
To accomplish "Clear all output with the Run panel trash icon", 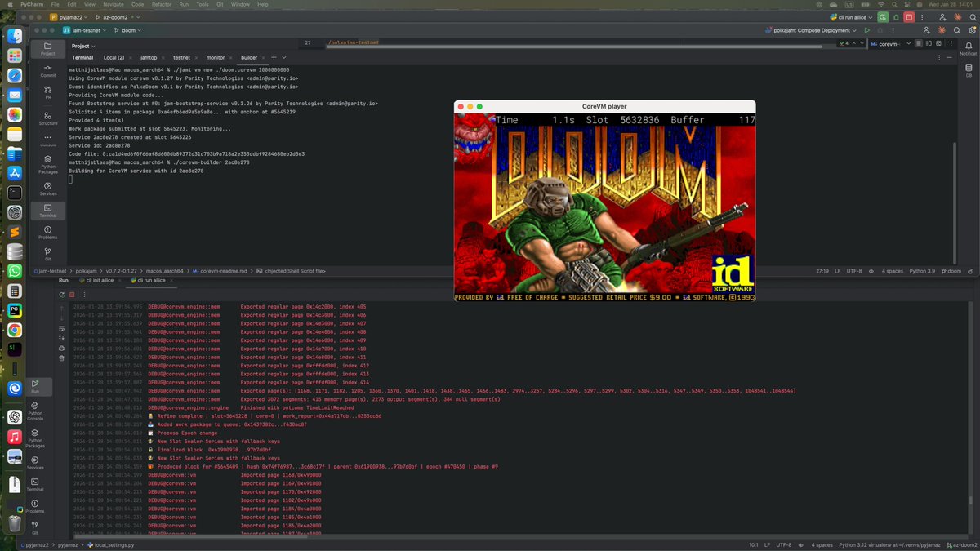I will tap(61, 358).
